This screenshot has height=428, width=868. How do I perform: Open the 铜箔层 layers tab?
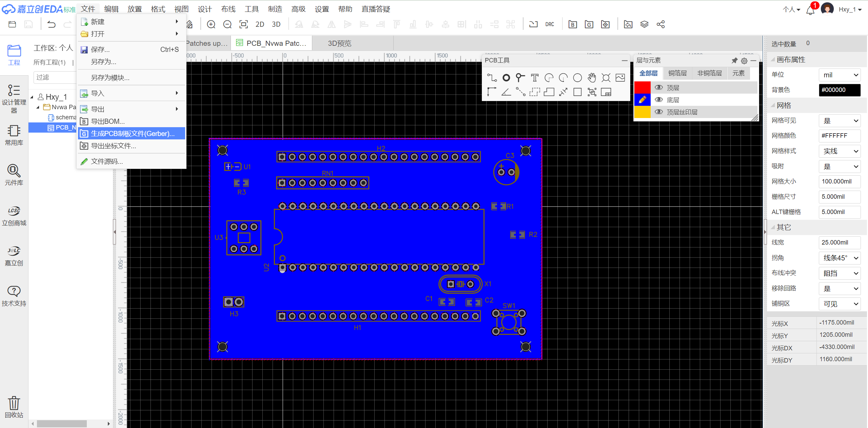(677, 73)
